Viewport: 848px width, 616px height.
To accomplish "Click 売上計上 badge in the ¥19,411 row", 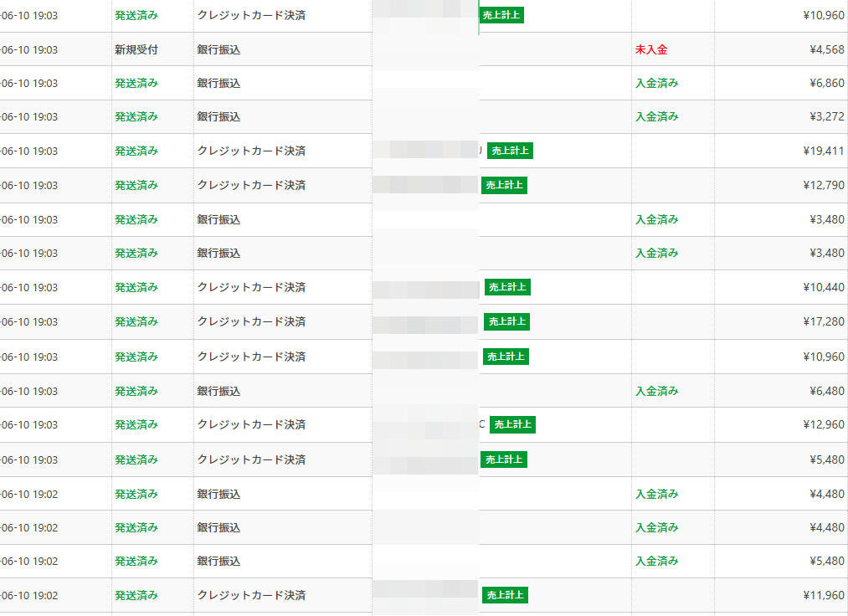I will (x=510, y=151).
